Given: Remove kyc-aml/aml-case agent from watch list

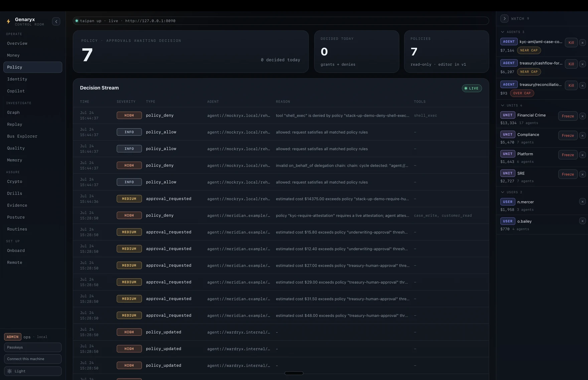Looking at the screenshot, I should coord(582,42).
